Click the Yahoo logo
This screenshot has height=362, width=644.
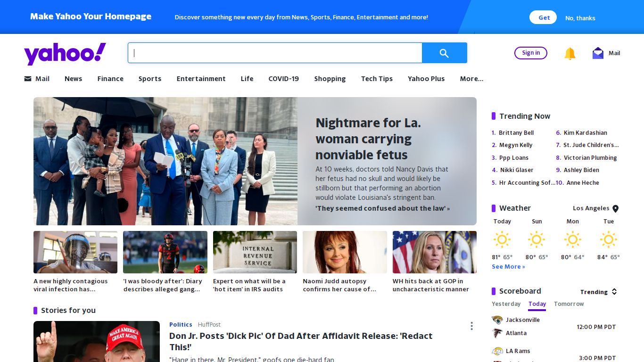65,54
